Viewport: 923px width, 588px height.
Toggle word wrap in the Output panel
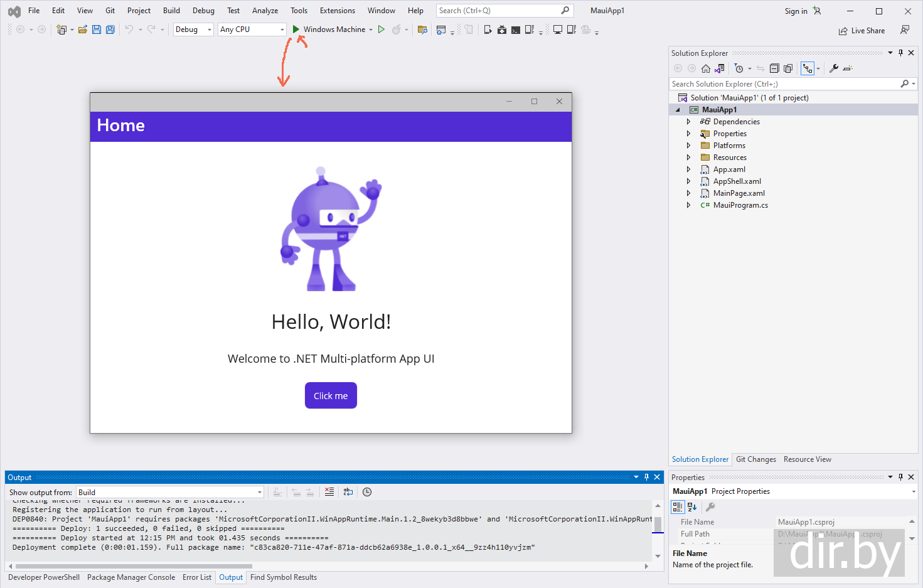tap(348, 493)
